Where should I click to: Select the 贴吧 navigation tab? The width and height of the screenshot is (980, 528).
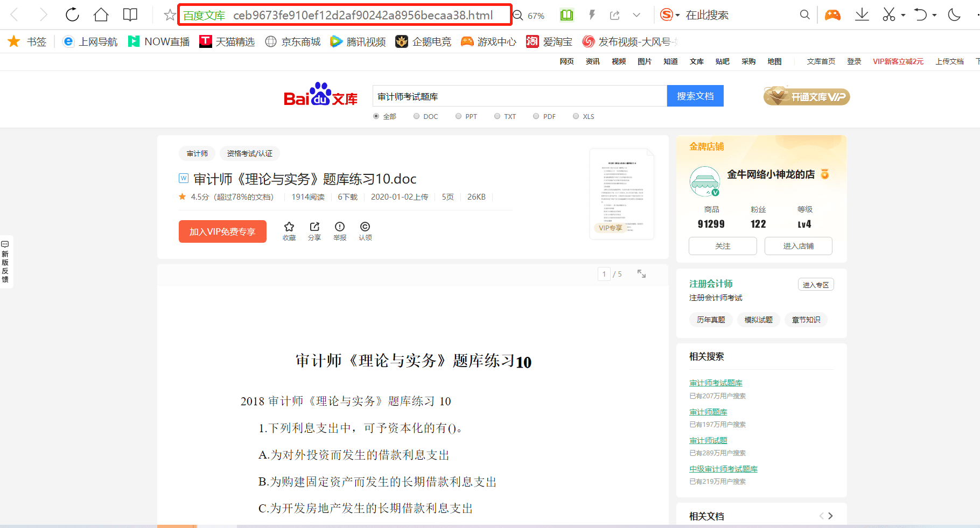pyautogui.click(x=723, y=61)
